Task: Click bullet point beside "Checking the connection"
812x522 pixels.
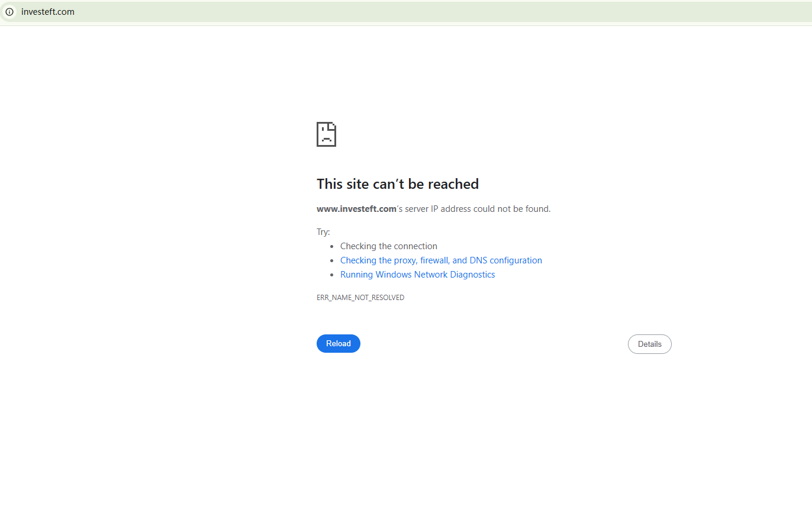Action: click(x=332, y=247)
